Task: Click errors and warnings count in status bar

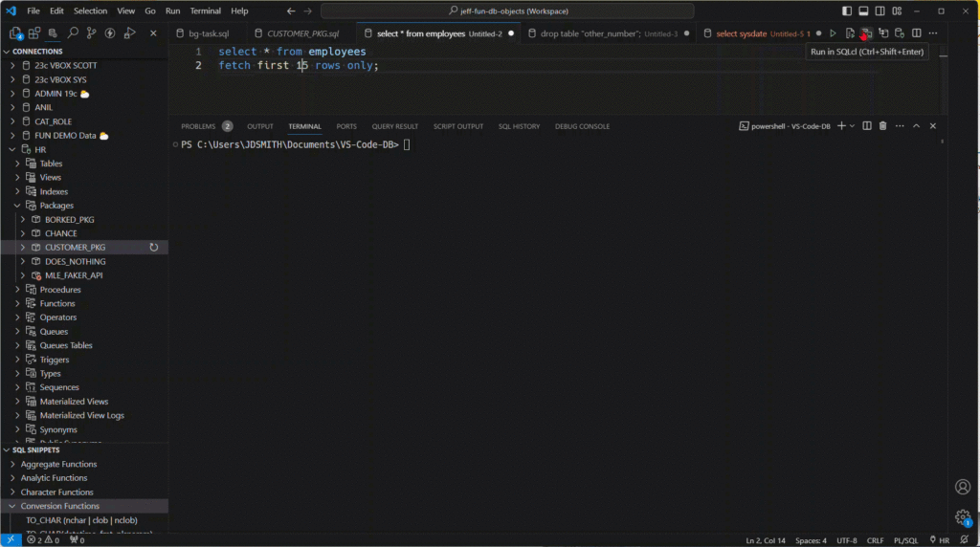Action: pos(43,540)
